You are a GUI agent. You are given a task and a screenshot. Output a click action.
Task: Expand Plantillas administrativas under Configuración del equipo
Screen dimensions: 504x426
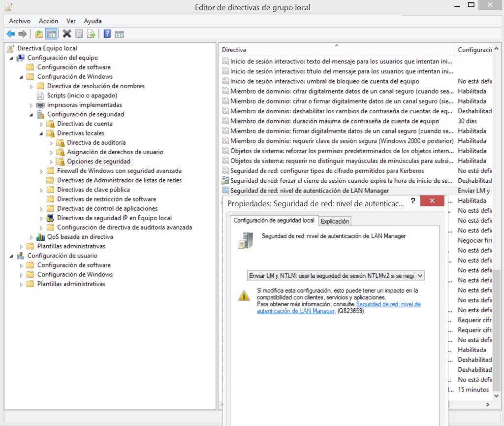[x=21, y=246]
